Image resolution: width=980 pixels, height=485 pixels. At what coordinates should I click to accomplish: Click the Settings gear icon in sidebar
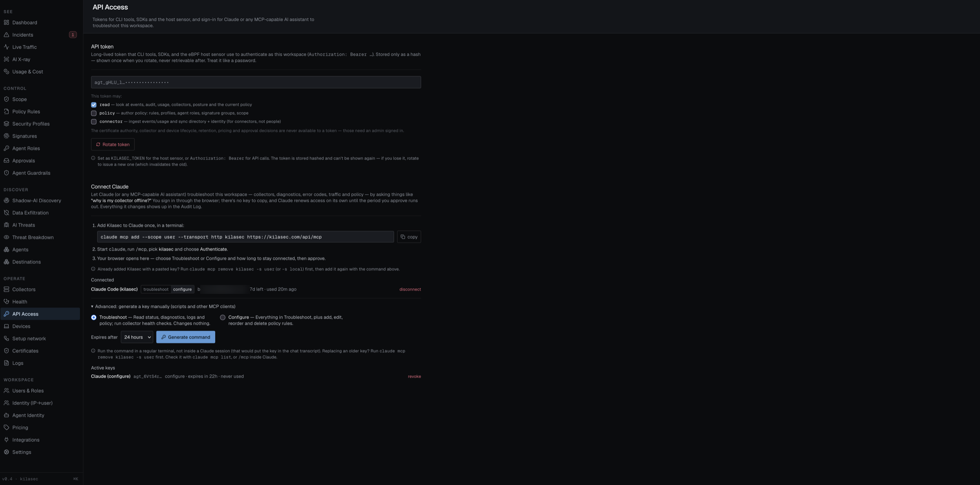tap(7, 452)
